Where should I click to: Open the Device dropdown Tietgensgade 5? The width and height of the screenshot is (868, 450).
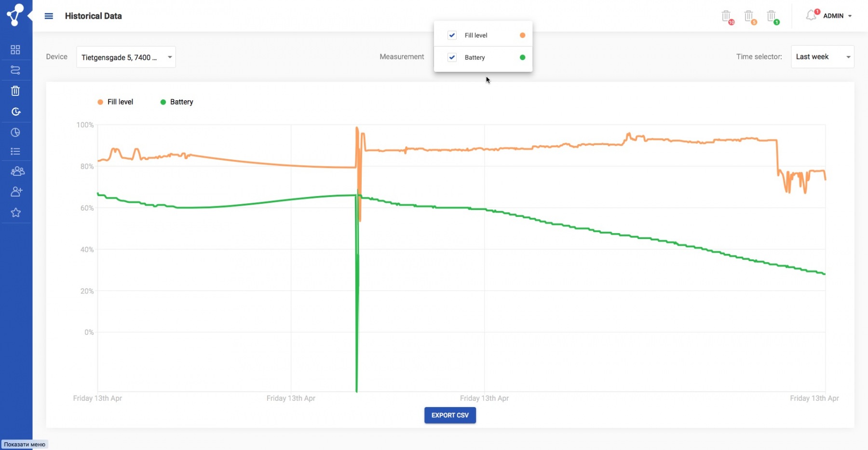pyautogui.click(x=126, y=57)
